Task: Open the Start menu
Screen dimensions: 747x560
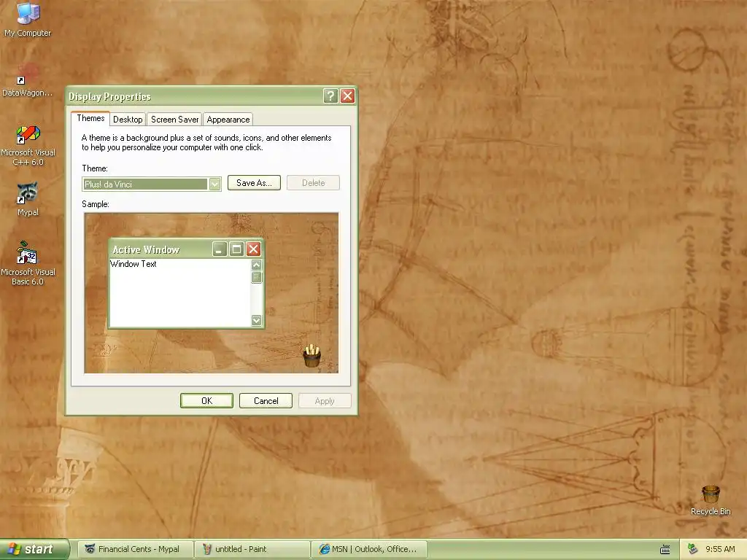Action: [34, 549]
